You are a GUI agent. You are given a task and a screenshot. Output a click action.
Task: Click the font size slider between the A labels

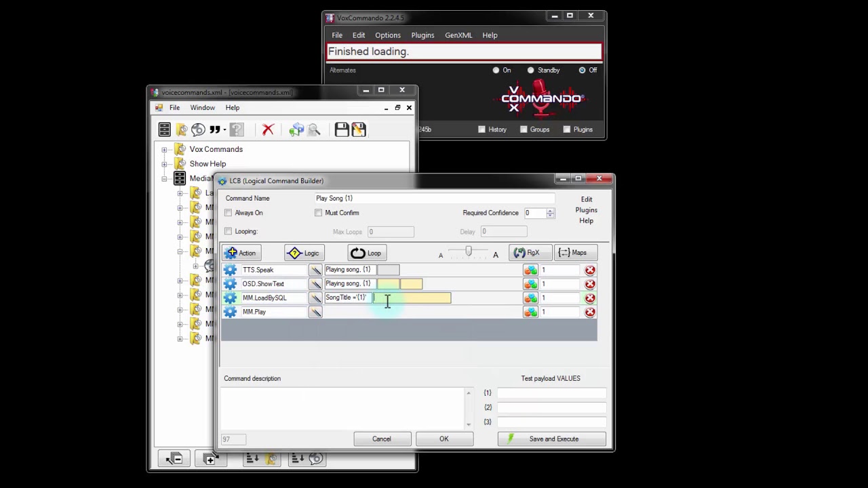click(468, 252)
